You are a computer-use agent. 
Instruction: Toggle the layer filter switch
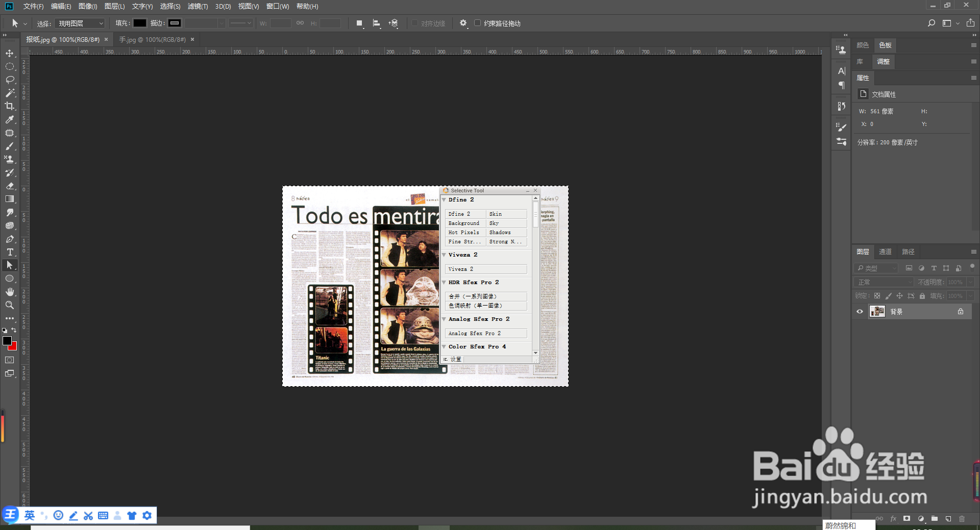(x=972, y=266)
